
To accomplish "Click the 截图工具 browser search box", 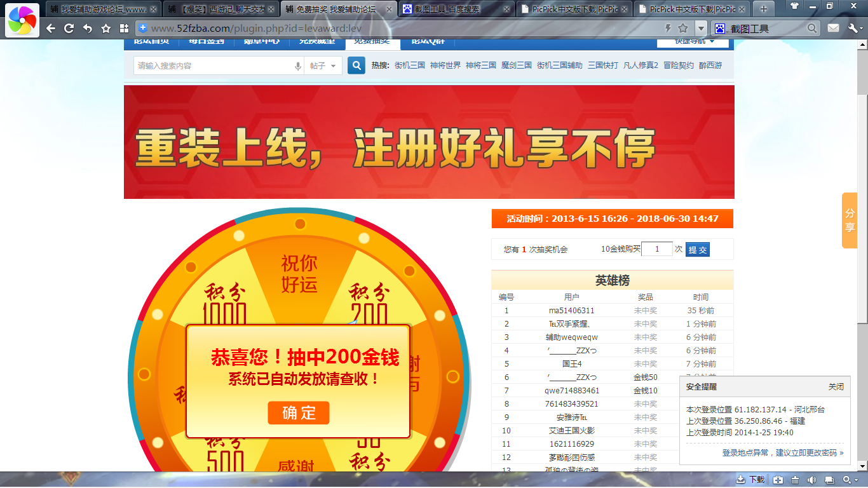I will [x=767, y=29].
